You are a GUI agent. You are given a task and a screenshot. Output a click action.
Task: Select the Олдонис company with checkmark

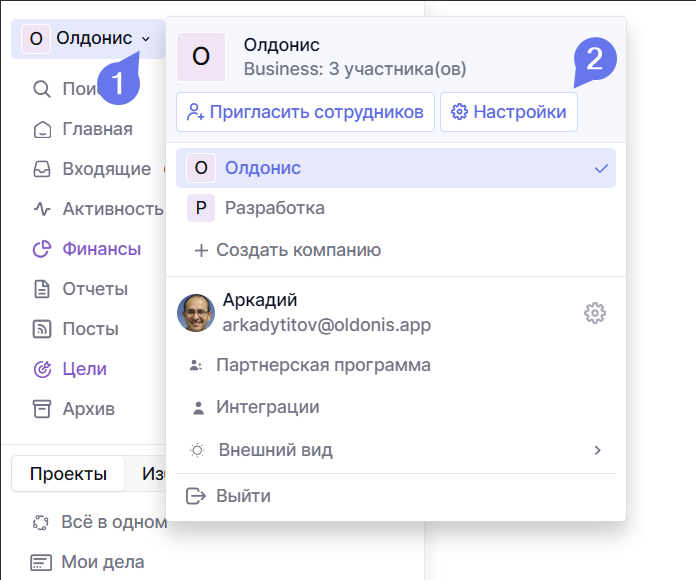pos(395,168)
